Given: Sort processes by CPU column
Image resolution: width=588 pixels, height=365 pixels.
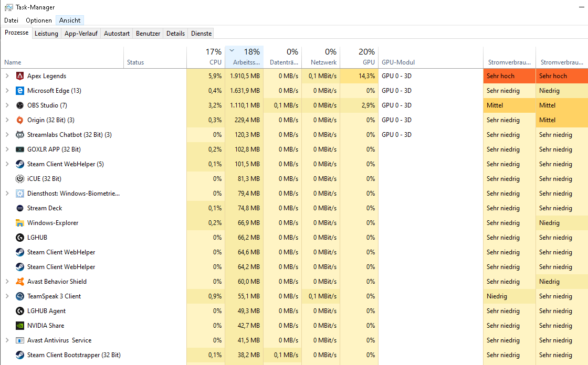Looking at the screenshot, I should pyautogui.click(x=206, y=57).
